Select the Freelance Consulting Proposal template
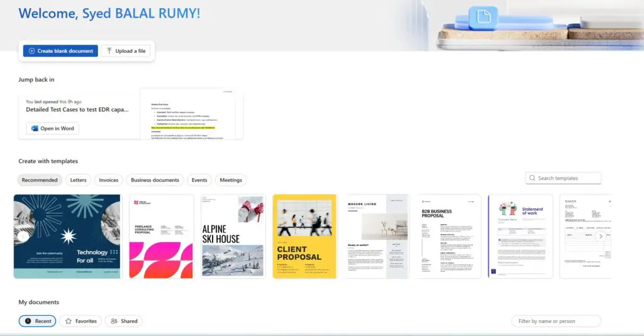The height and width of the screenshot is (336, 644). coord(161,236)
